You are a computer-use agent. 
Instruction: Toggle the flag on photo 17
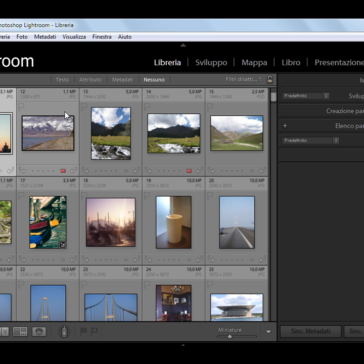coord(21,195)
